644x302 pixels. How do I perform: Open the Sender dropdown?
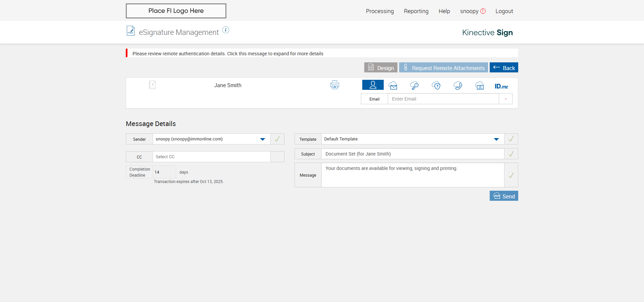click(263, 139)
